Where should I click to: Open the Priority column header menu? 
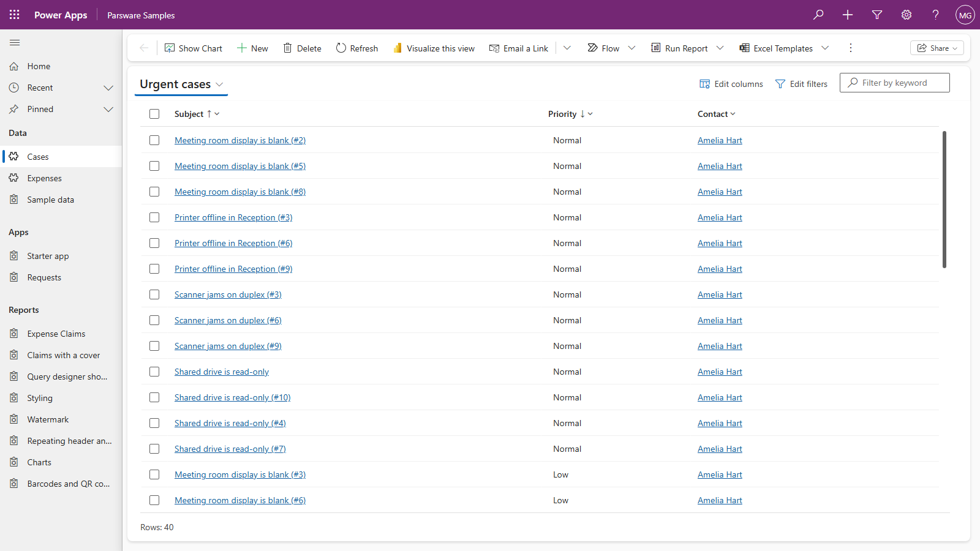coord(570,114)
